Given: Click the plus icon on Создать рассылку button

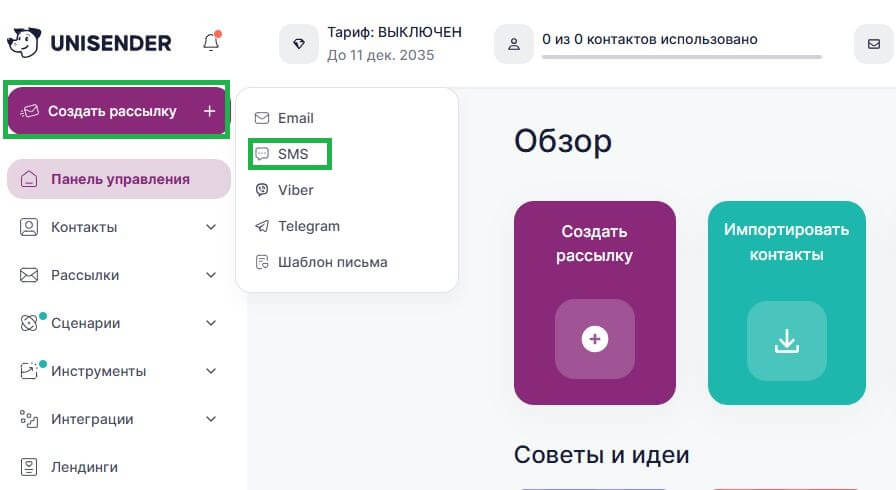Looking at the screenshot, I should pos(210,111).
